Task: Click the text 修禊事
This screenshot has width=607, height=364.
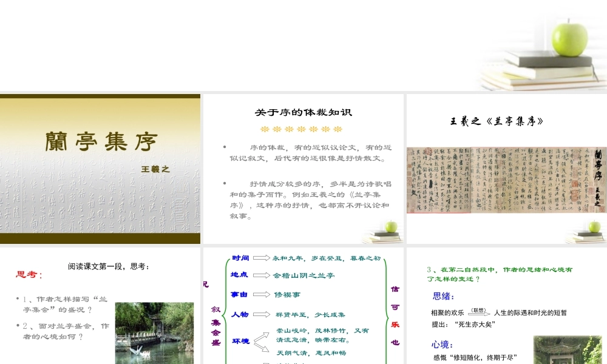Action: 287,295
